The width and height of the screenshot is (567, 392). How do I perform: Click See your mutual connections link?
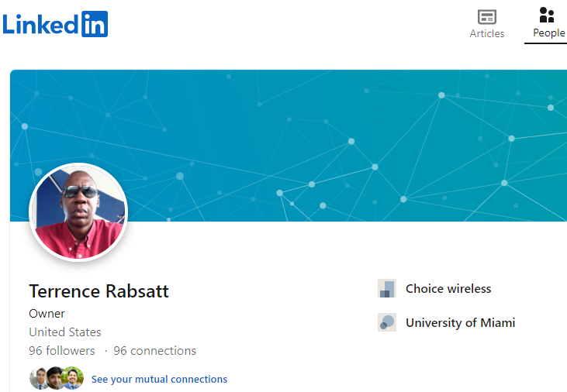coord(159,379)
